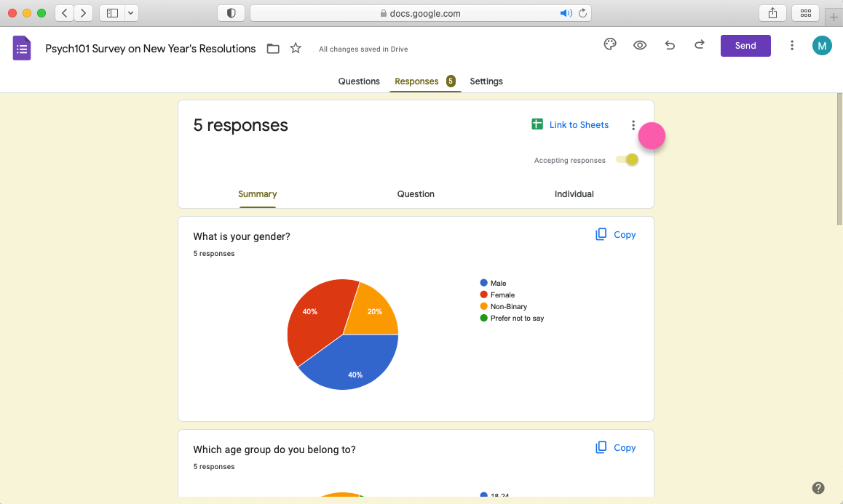843x504 pixels.
Task: Open the help question mark icon
Action: [x=818, y=488]
